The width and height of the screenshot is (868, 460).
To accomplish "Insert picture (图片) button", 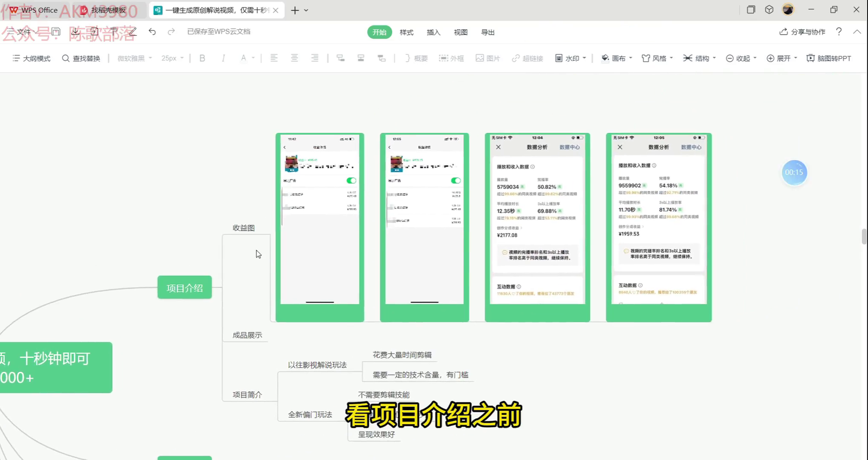I will (x=488, y=58).
